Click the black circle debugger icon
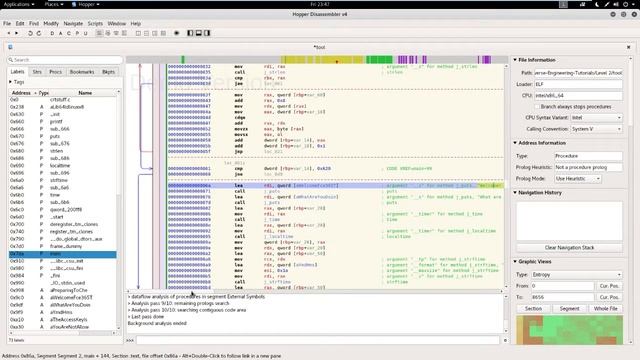The image size is (640, 360). (177, 33)
